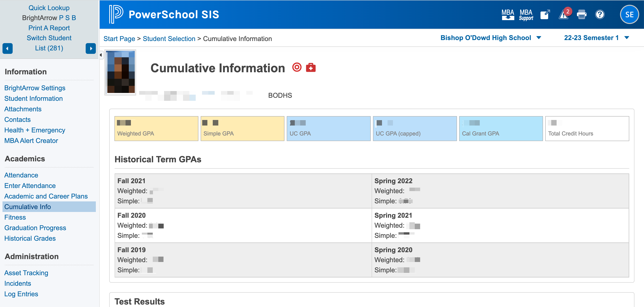Open the help question mark icon
644x307 pixels.
[x=600, y=15]
